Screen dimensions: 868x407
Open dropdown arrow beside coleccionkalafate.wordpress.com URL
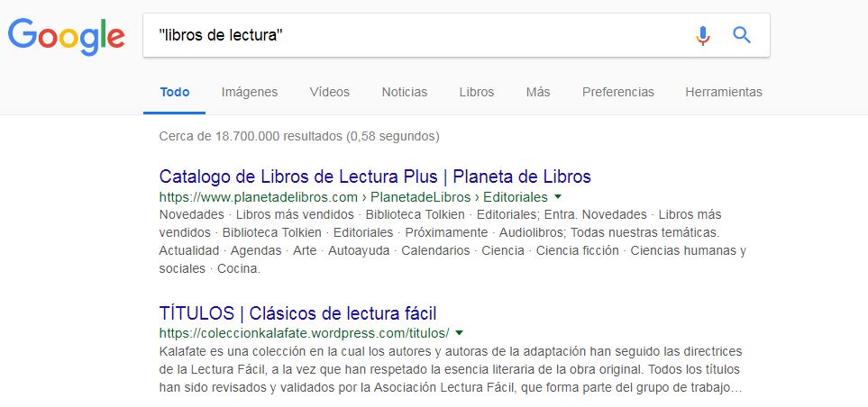click(459, 333)
